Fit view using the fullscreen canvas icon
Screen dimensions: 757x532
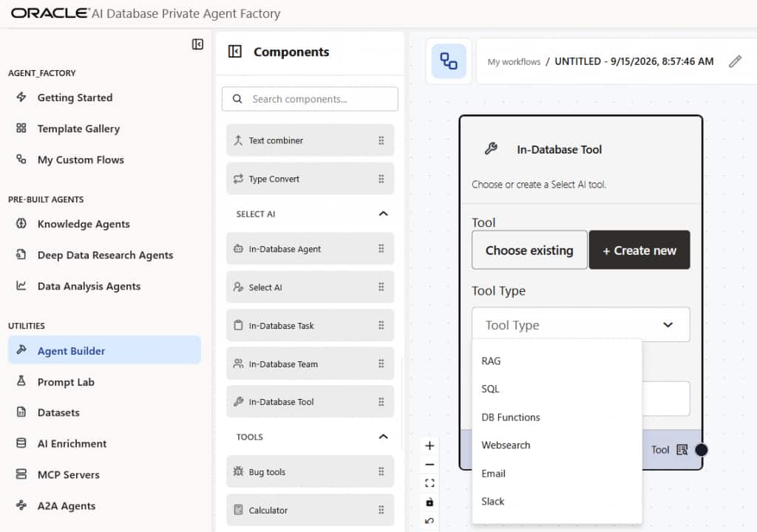tap(430, 483)
